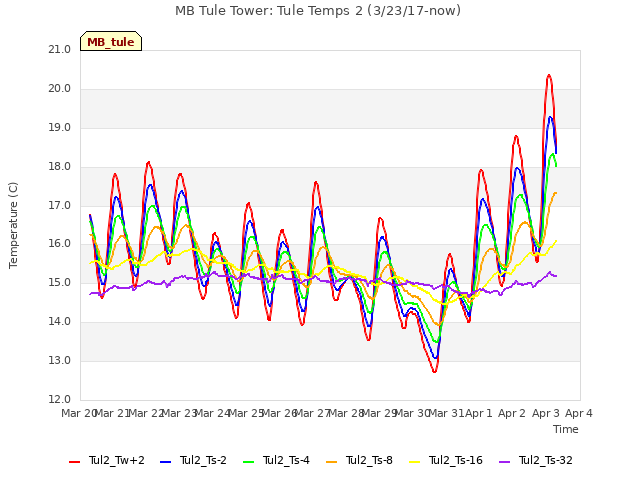Click the 20.0 y-axis tick label
640x480 pixels.
(60, 89)
